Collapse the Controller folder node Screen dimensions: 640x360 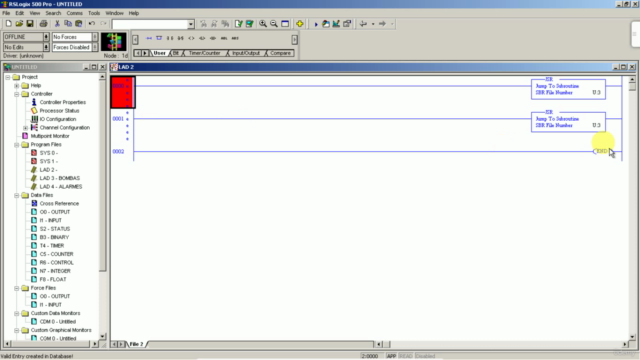click(x=17, y=94)
